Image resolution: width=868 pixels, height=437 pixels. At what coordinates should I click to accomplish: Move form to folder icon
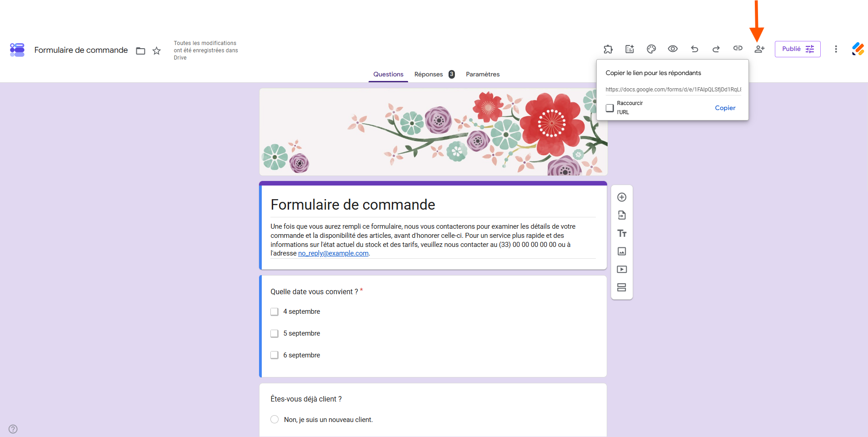[141, 51]
